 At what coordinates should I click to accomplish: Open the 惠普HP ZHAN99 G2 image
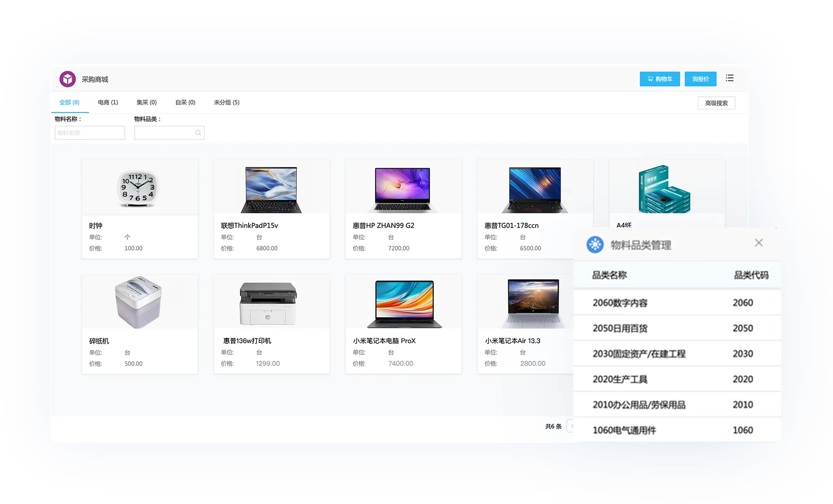coord(402,190)
